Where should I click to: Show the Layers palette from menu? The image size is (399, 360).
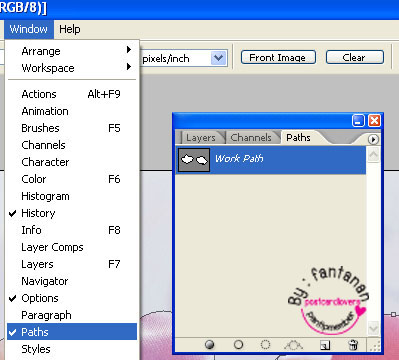(72, 264)
